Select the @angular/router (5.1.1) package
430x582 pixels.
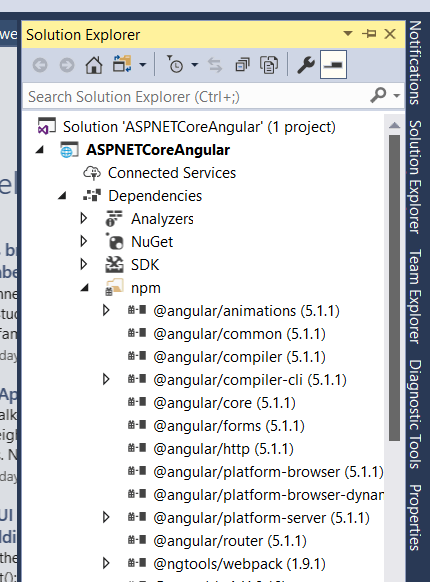[x=230, y=541]
